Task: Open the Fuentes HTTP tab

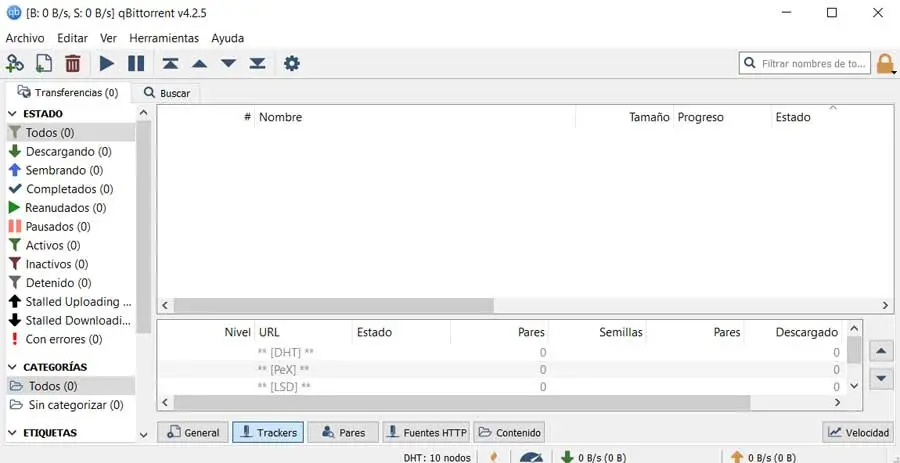Action: [426, 433]
